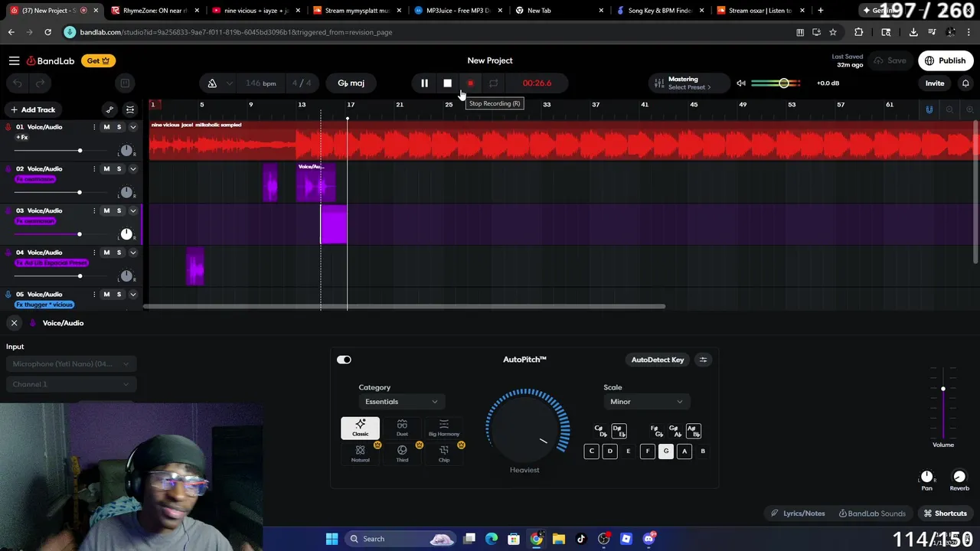Open the Shortcuts panel
Viewport: 980px width, 551px height.
coord(946,514)
